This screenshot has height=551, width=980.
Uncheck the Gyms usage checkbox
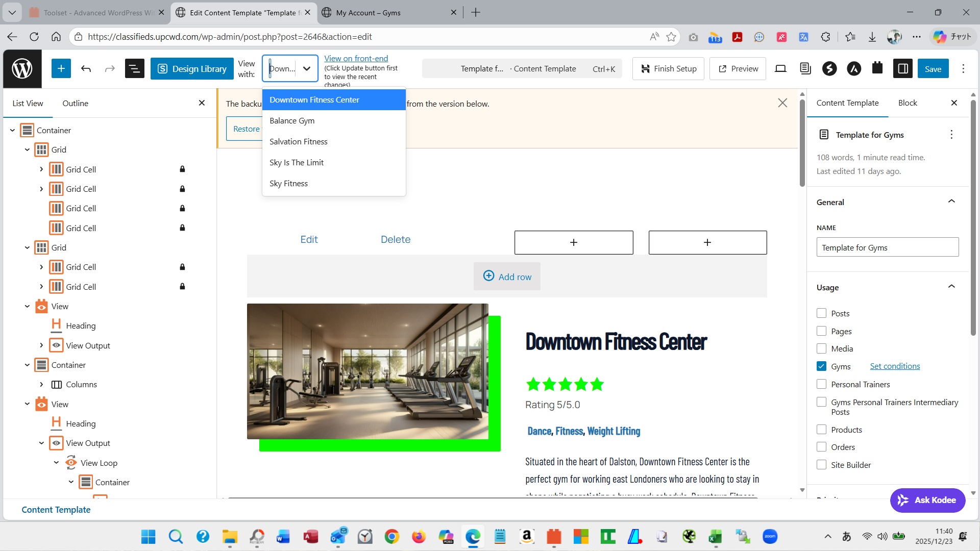(x=821, y=366)
